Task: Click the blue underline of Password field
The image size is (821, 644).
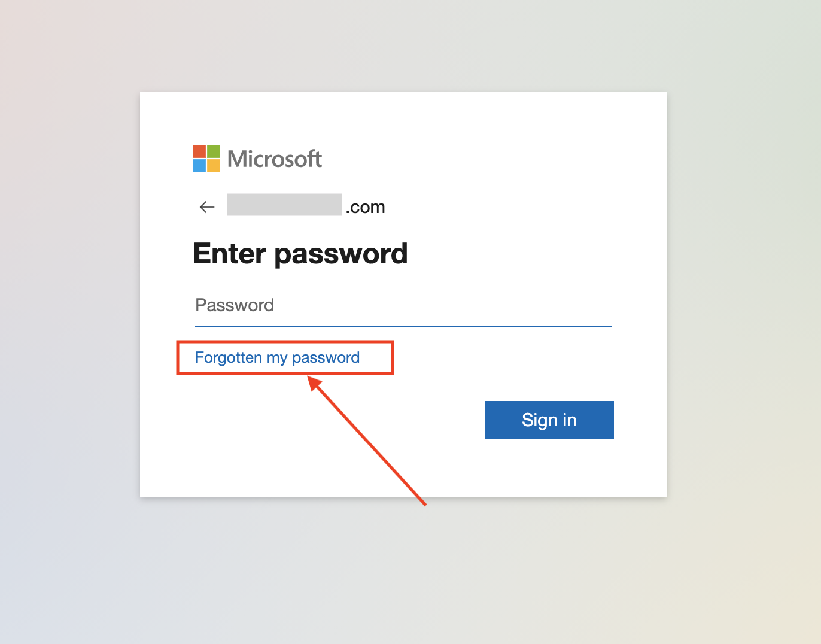Action: [403, 326]
